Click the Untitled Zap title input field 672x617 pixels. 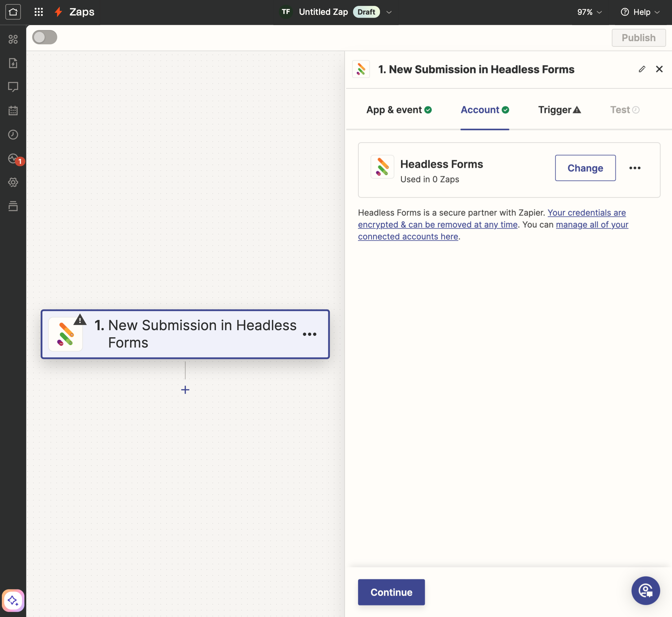coord(324,11)
